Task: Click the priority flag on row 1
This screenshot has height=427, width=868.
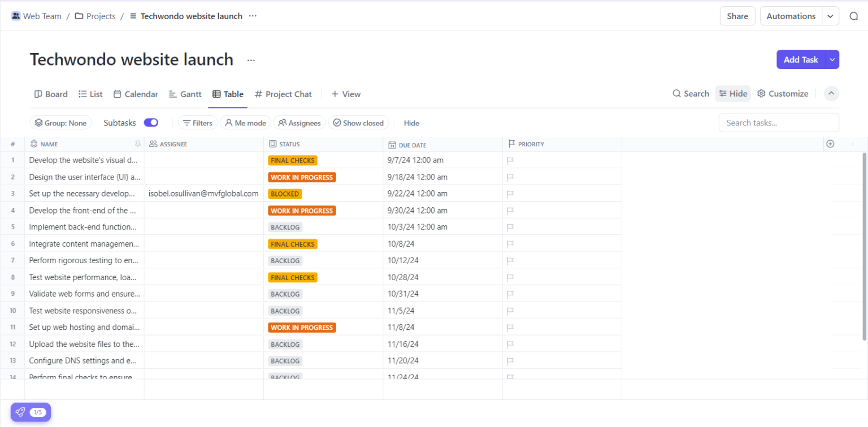Action: click(x=510, y=160)
